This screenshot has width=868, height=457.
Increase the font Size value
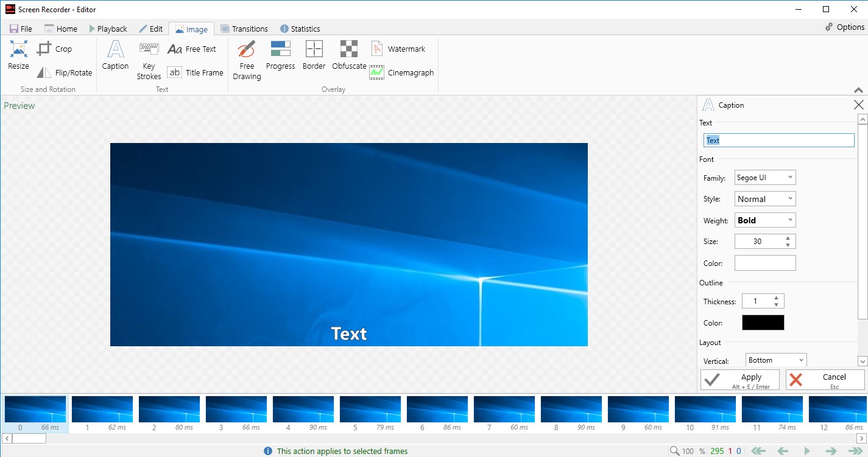click(788, 238)
